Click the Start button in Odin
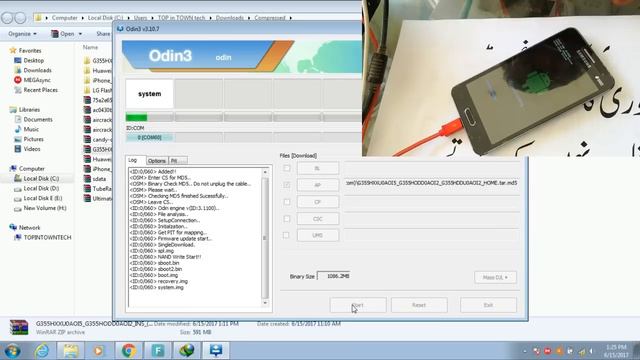640x360 pixels. pos(358,305)
